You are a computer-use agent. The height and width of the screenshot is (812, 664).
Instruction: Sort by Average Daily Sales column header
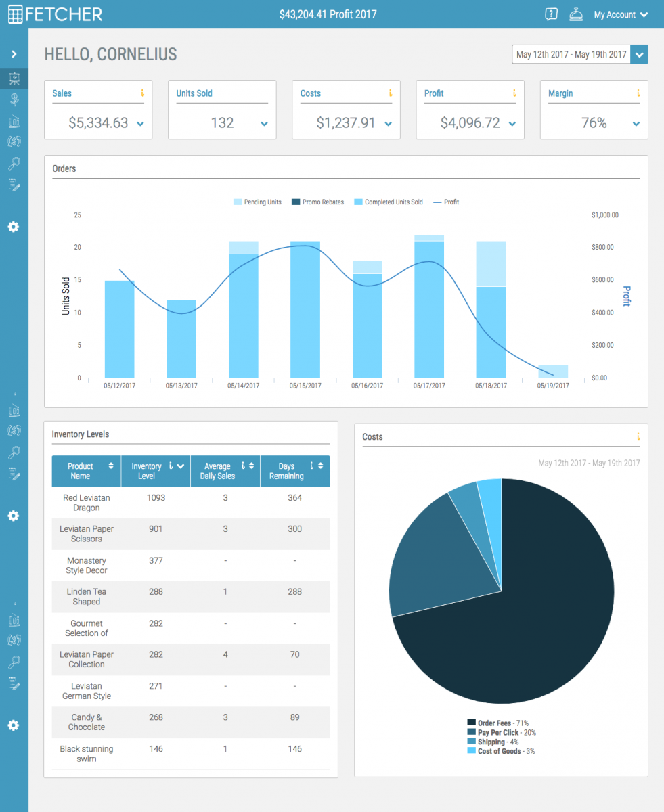pos(217,471)
